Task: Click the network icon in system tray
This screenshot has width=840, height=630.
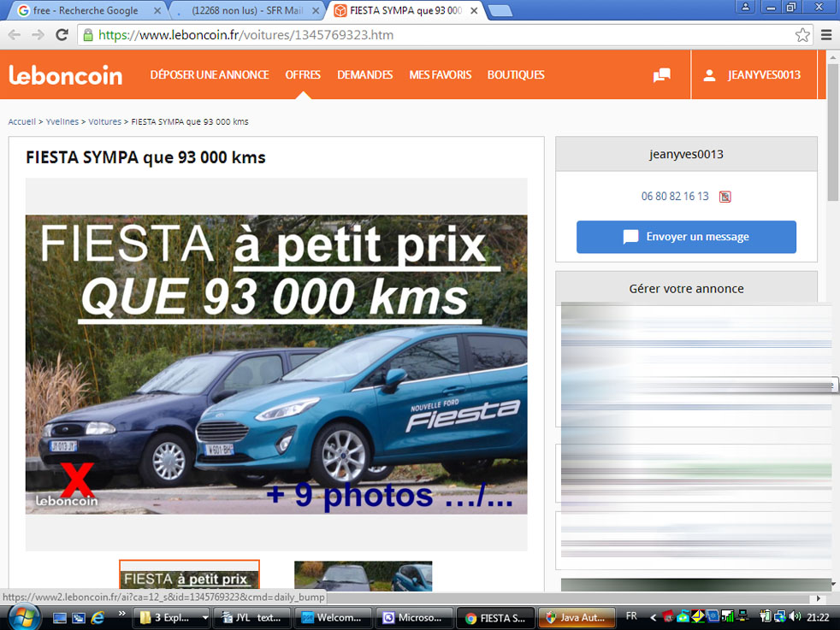Action: click(x=780, y=616)
